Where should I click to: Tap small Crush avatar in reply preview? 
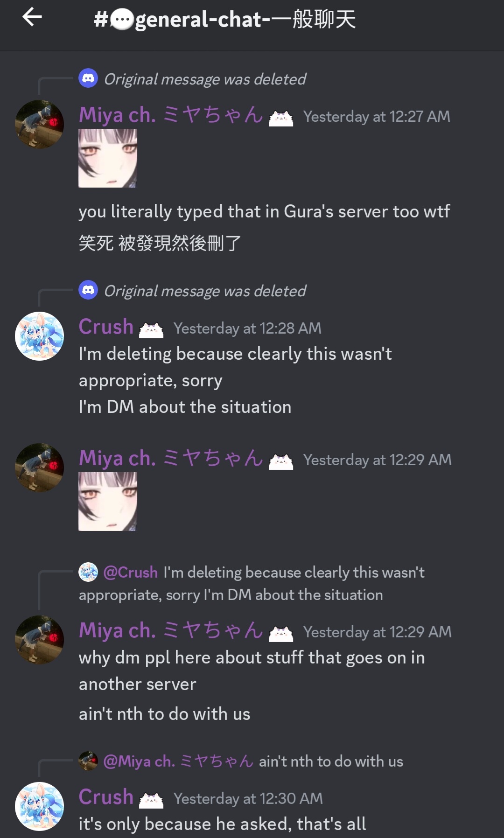point(88,572)
